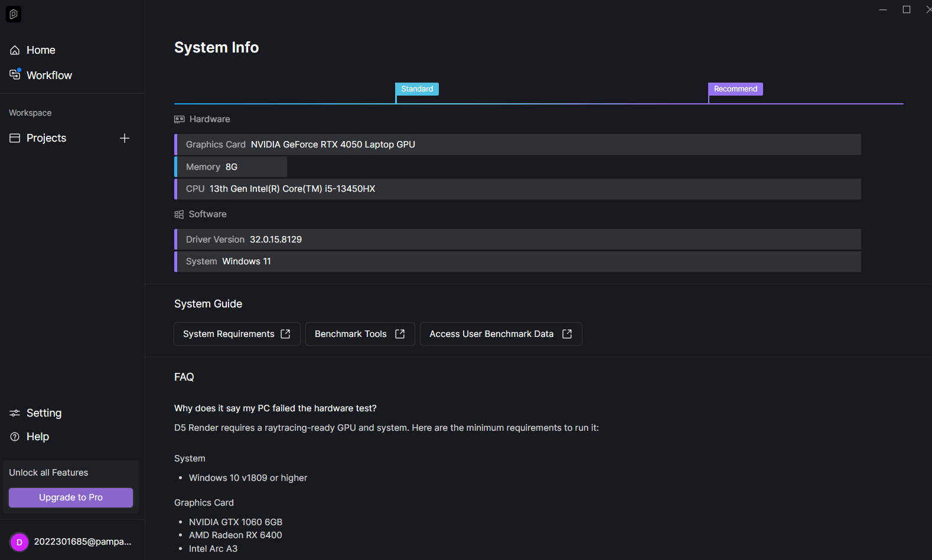The height and width of the screenshot is (560, 932).
Task: Click the Hardware section chip icon
Action: (180, 119)
